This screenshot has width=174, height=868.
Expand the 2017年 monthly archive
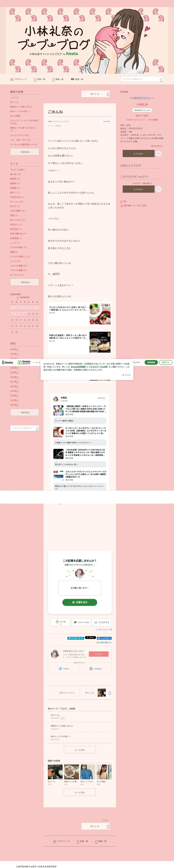pos(14,382)
